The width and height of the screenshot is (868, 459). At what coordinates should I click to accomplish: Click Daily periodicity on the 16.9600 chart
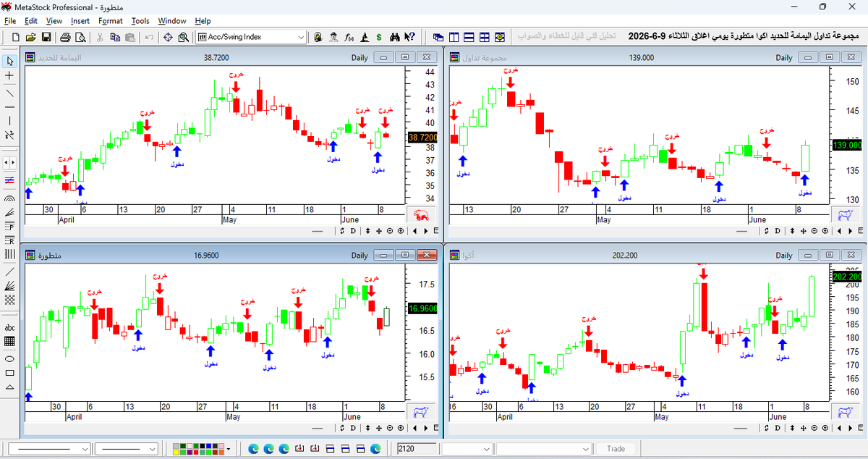click(359, 256)
